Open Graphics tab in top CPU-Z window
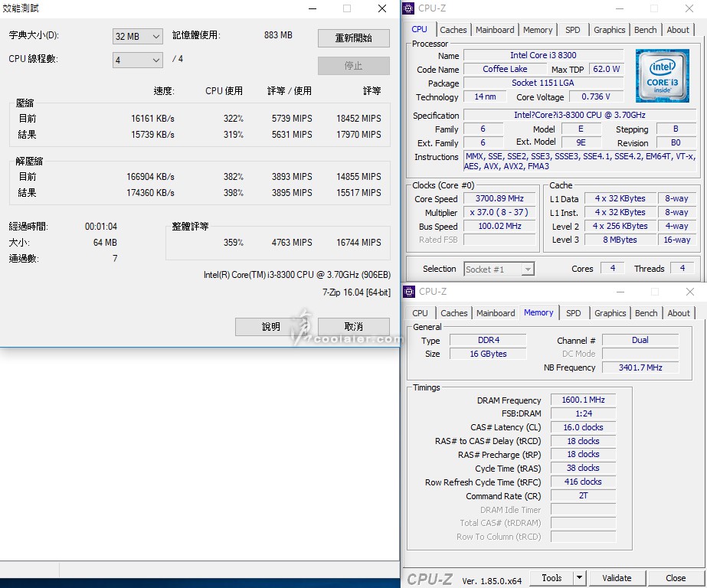This screenshot has height=588, width=707. click(609, 30)
